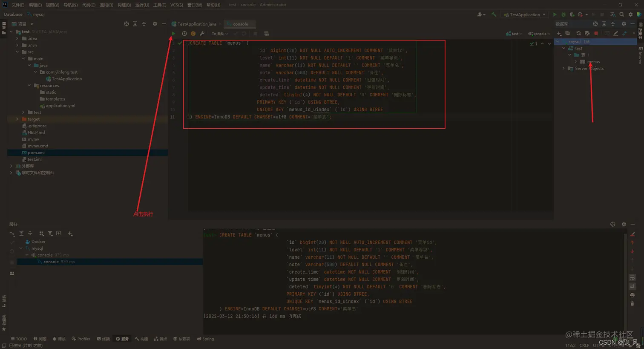Refresh the database tree
This screenshot has height=349, width=644.
pyautogui.click(x=578, y=33)
